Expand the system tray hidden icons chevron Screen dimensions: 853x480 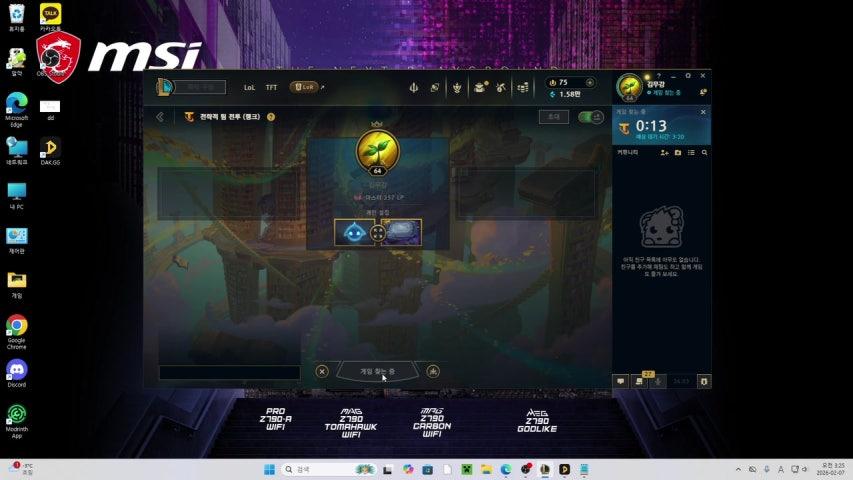click(738, 469)
